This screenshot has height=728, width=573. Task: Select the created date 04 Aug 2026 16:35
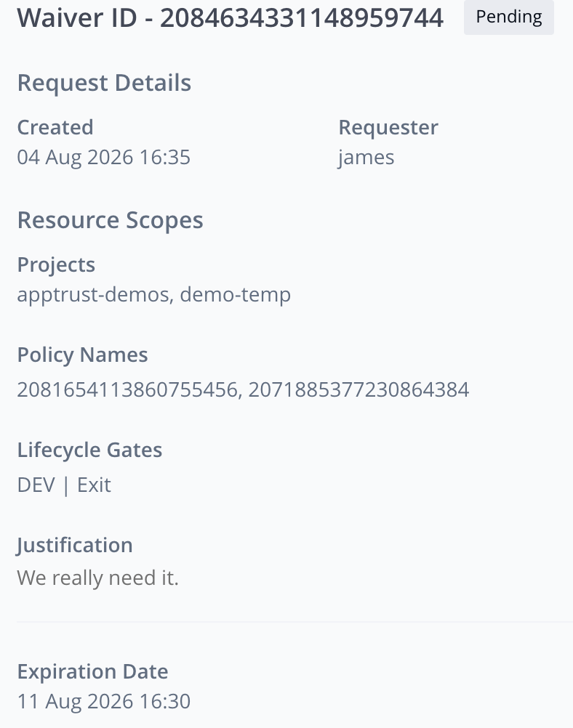104,157
